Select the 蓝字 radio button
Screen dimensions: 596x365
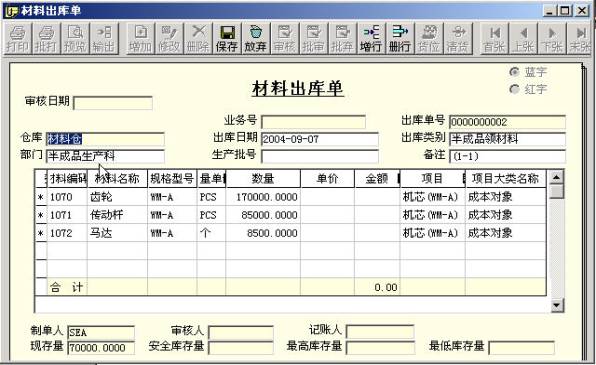pos(514,71)
